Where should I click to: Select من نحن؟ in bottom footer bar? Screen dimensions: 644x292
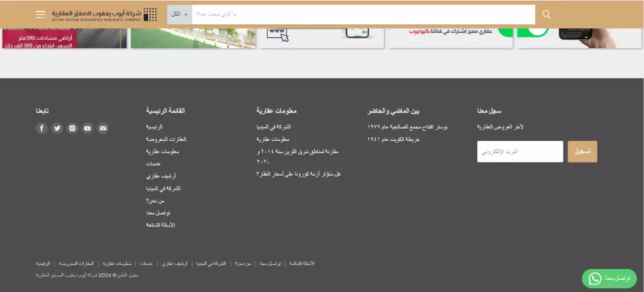tap(243, 263)
